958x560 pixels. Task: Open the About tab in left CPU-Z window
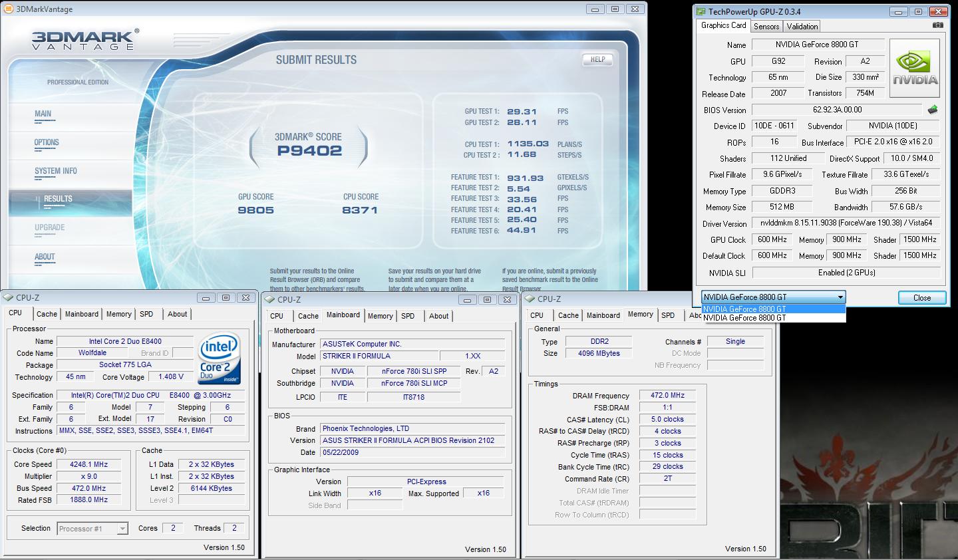pos(177,314)
